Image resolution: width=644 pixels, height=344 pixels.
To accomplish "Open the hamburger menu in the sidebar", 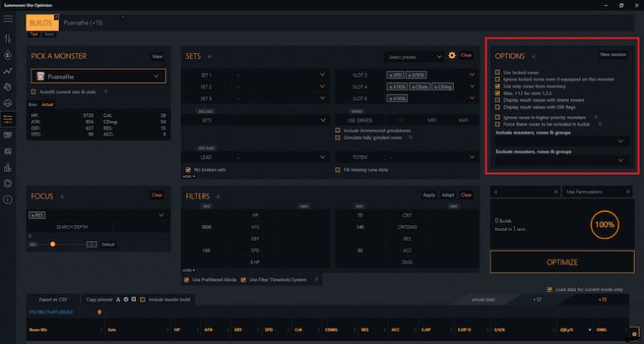I will click(x=8, y=19).
